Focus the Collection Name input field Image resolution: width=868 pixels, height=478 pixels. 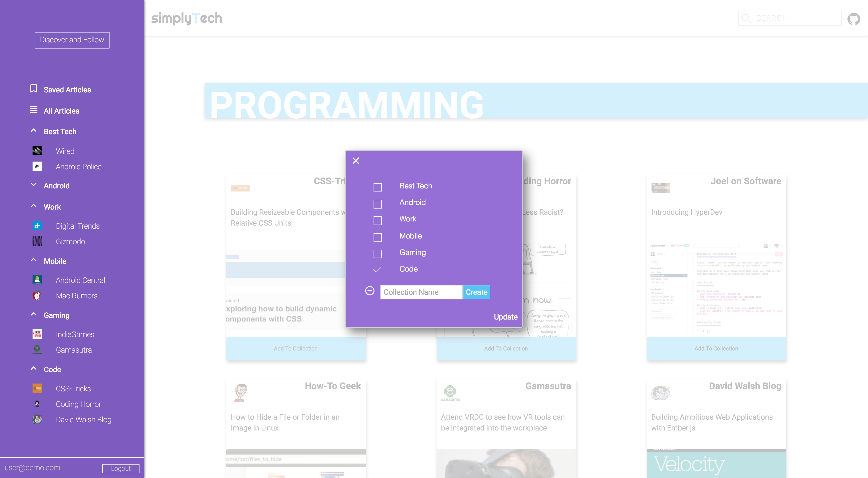421,292
